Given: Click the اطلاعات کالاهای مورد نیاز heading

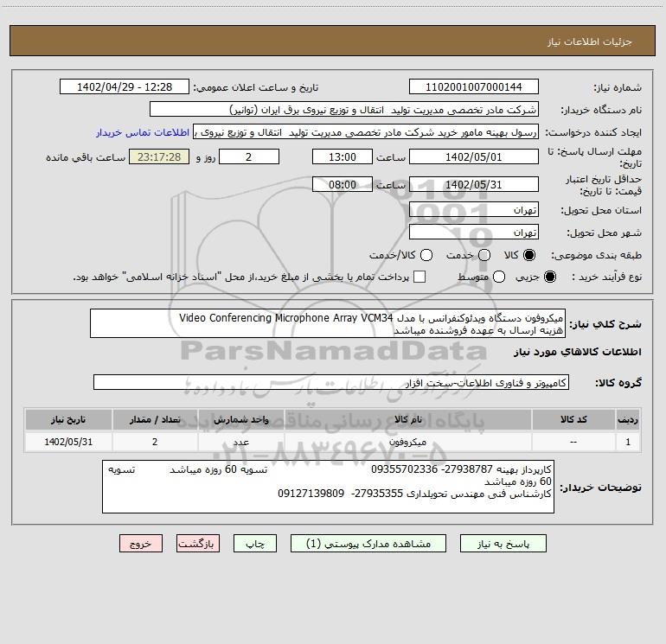Looking at the screenshot, I should click(578, 352).
